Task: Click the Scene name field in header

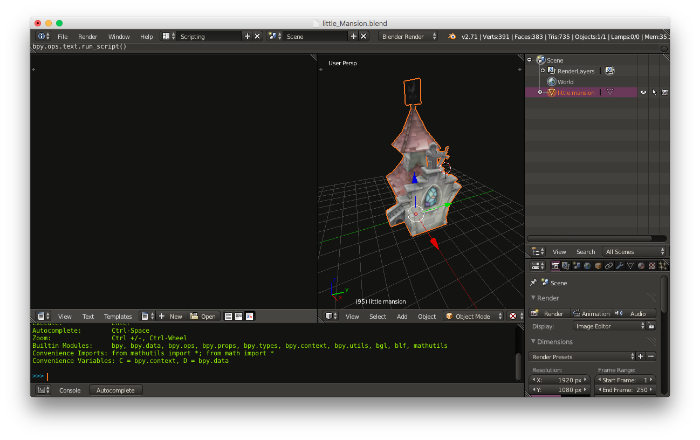Action: (x=316, y=37)
